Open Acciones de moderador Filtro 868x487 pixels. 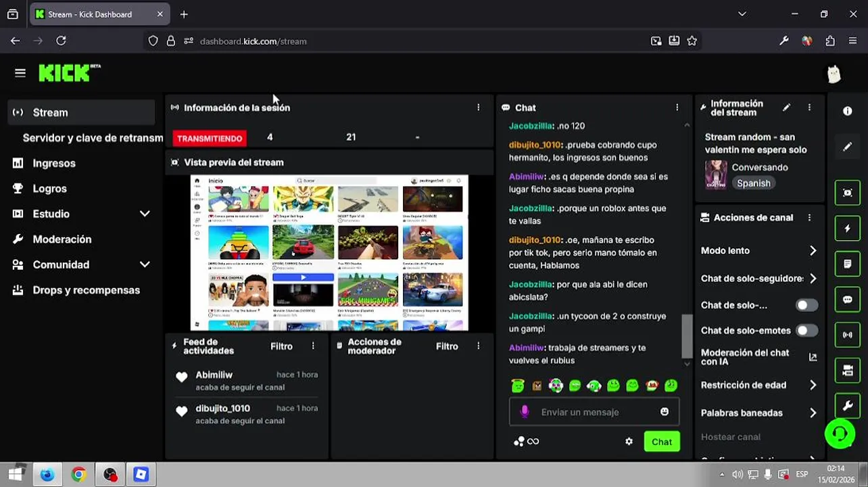[x=447, y=346]
